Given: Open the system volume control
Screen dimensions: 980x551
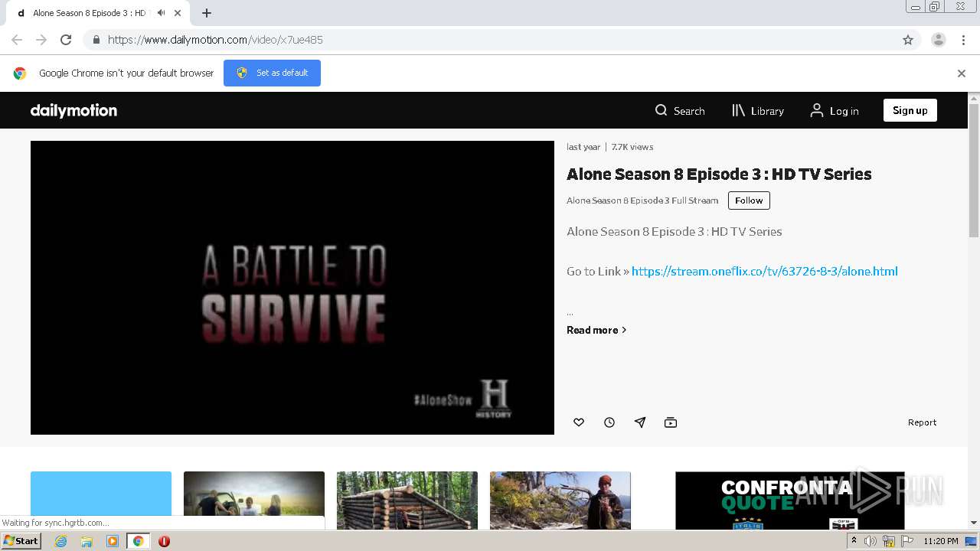Looking at the screenshot, I should pos(871,541).
